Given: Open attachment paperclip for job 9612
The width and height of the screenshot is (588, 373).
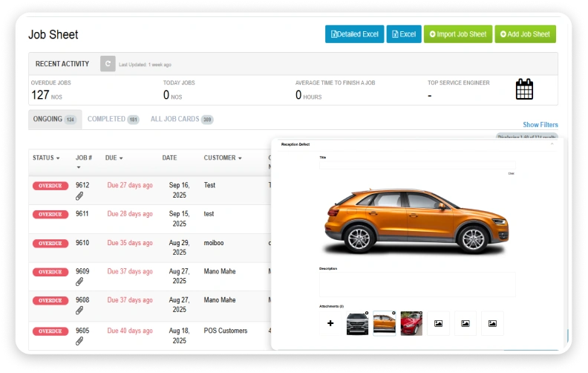Looking at the screenshot, I should (x=79, y=196).
